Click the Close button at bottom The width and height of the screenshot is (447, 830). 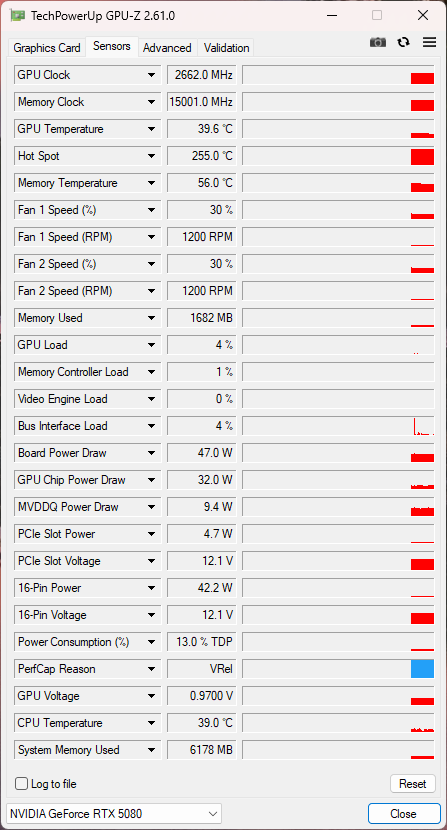coord(404,814)
